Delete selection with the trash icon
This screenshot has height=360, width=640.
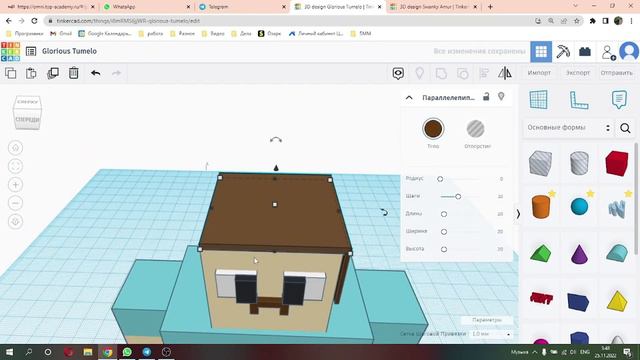73,73
